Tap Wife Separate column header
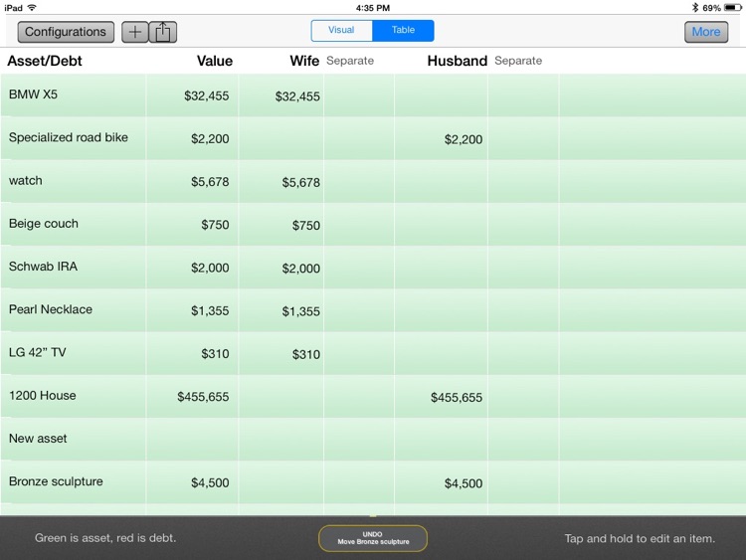This screenshot has width=746, height=560. [350, 61]
